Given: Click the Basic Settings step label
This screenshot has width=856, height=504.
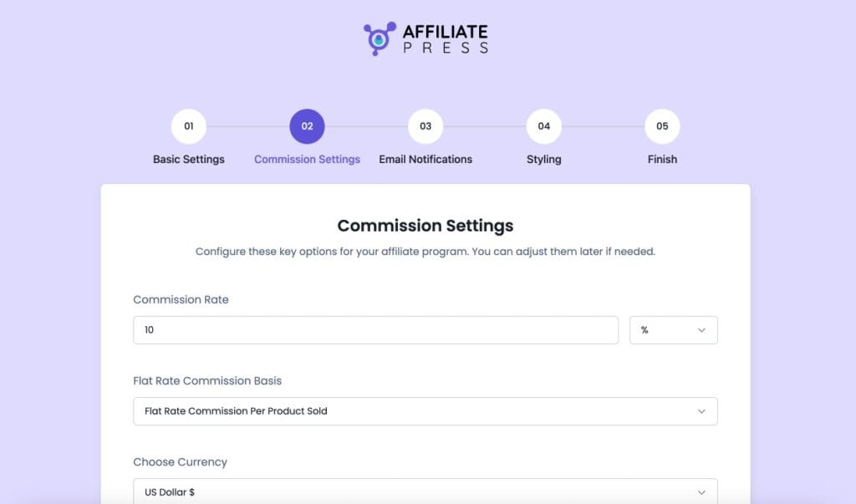Looking at the screenshot, I should click(188, 159).
